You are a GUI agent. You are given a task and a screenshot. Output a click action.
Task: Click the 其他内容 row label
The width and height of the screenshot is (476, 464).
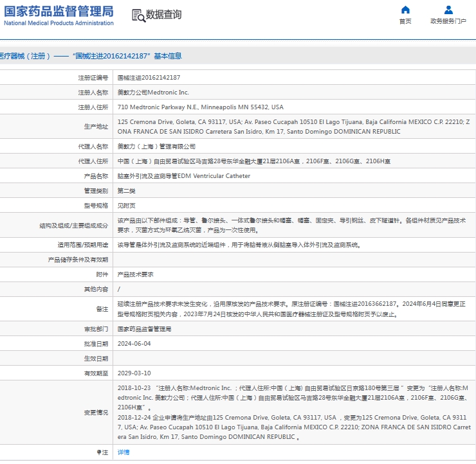tap(96, 289)
